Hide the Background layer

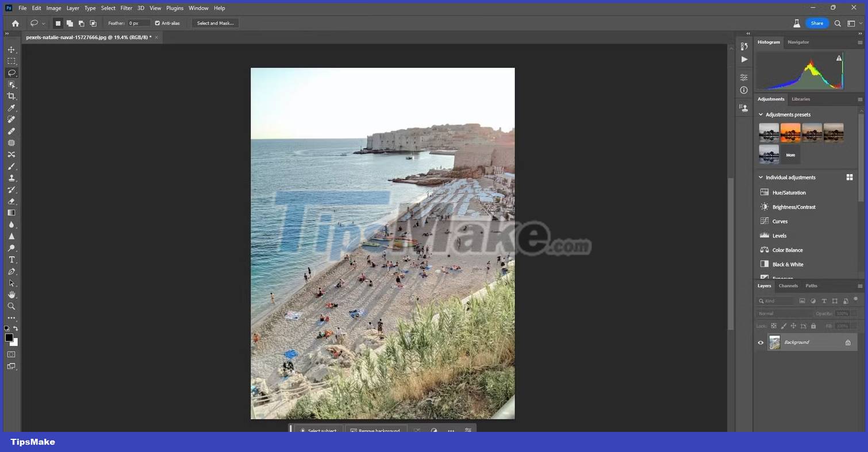[761, 342]
